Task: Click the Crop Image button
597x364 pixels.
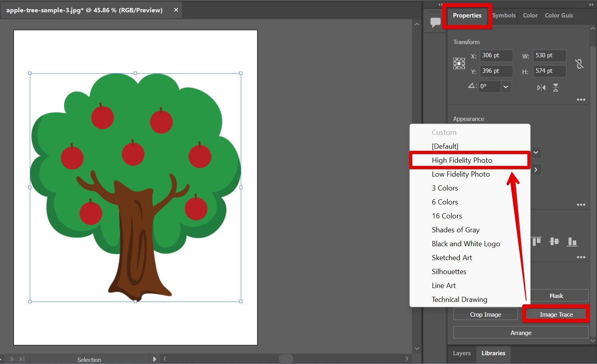Action: coord(486,314)
